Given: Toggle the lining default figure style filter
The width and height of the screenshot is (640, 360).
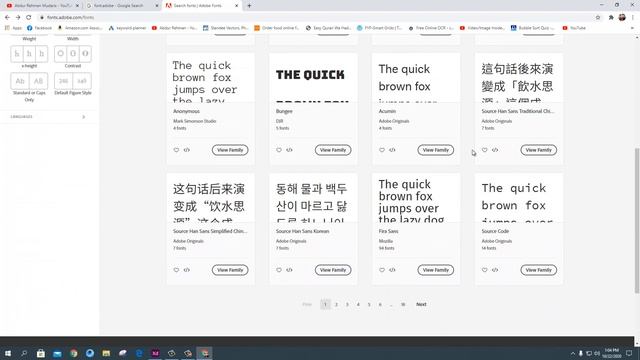Looking at the screenshot, I should pyautogui.click(x=63, y=81).
